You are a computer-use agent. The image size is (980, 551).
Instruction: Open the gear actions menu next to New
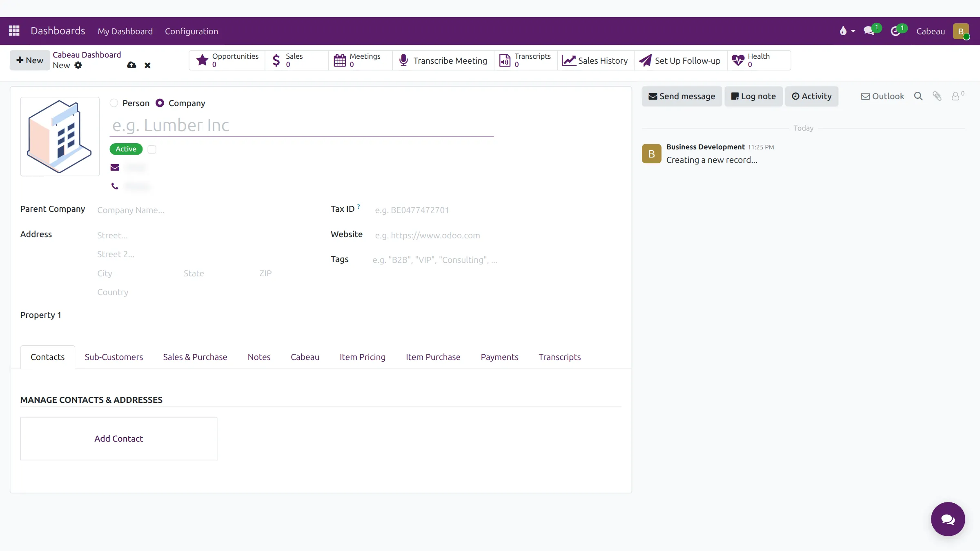coord(78,65)
